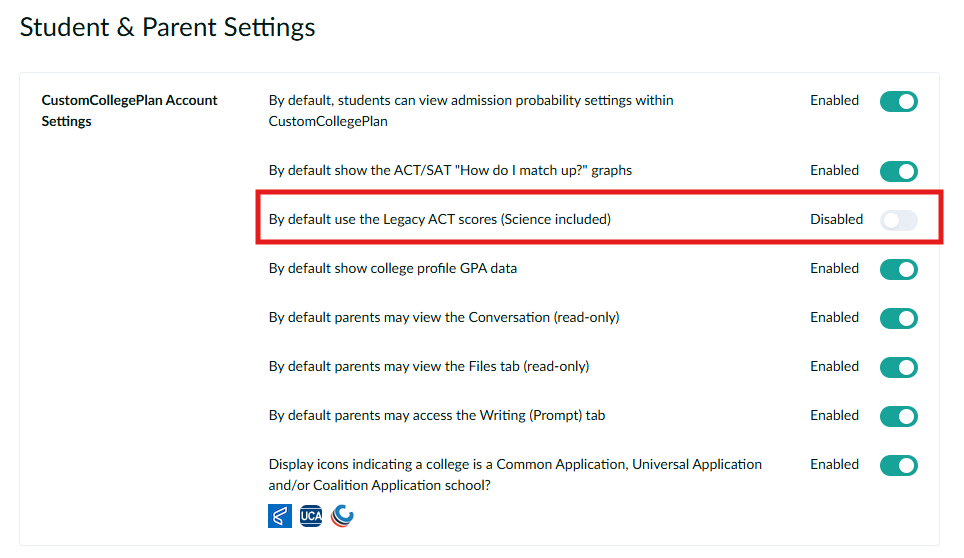
Task: Disable parents Writing (Prompt) tab access toggle
Action: 898,416
